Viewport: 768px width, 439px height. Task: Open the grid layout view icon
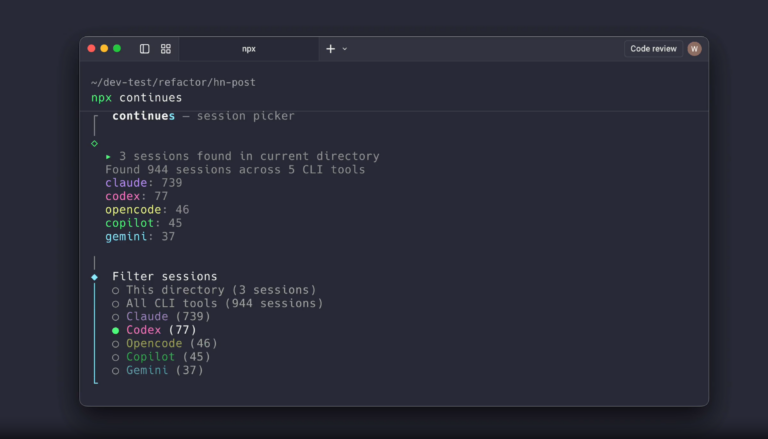click(166, 49)
